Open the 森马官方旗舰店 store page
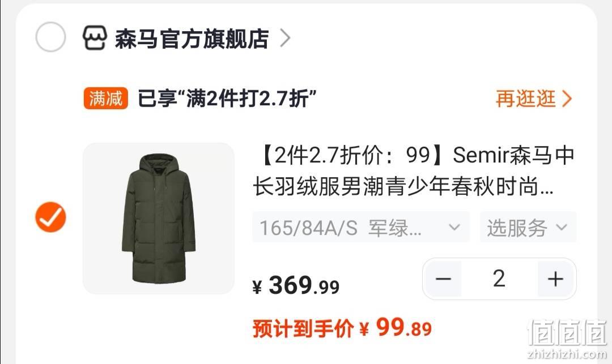 pos(192,38)
